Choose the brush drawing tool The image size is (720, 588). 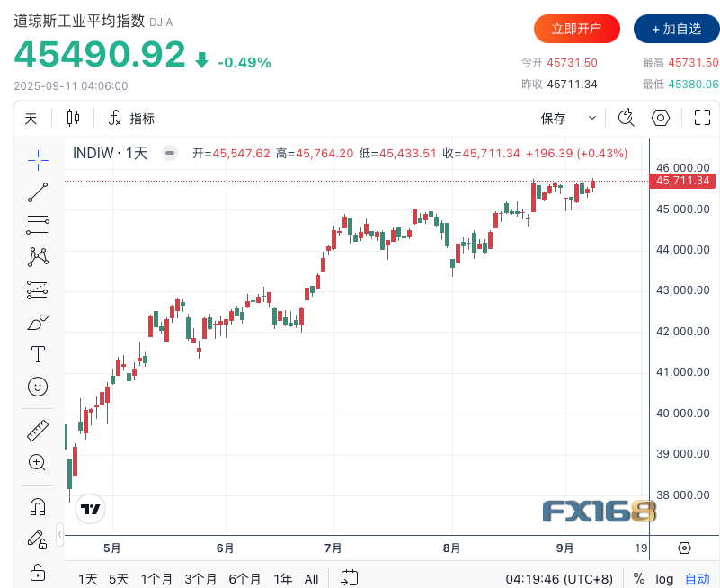(x=38, y=322)
